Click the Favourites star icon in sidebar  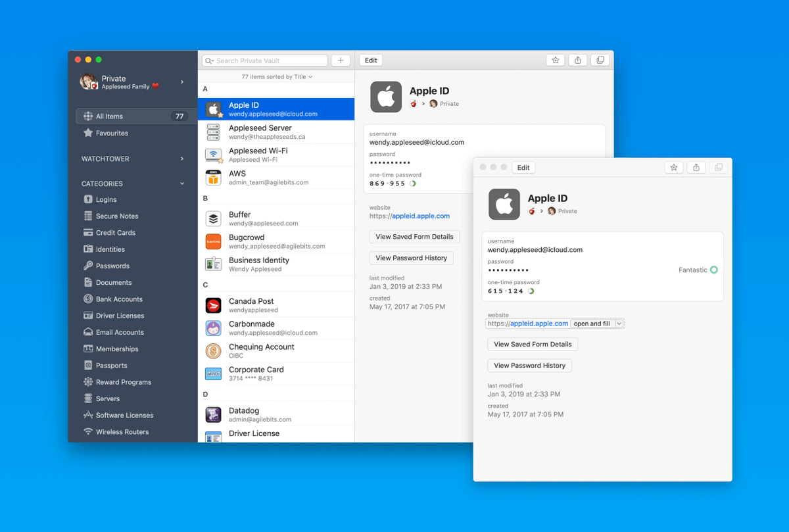pyautogui.click(x=88, y=133)
